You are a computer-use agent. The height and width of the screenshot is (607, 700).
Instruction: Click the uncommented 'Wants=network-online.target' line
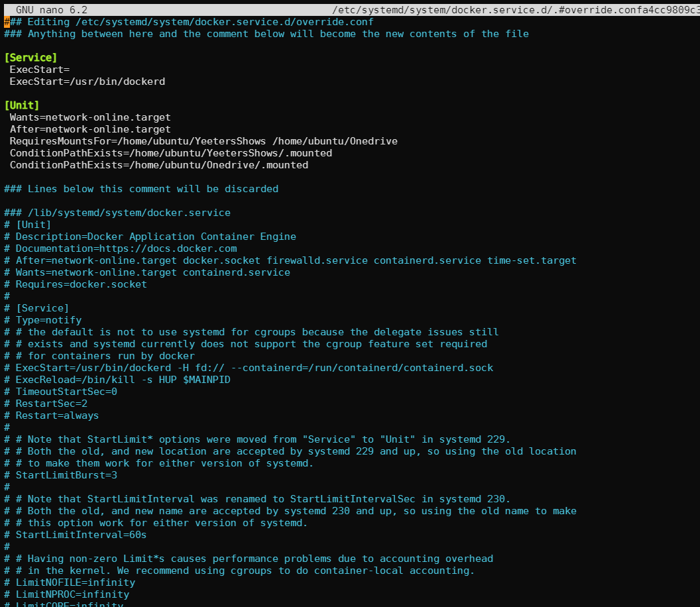pyautogui.click(x=90, y=117)
